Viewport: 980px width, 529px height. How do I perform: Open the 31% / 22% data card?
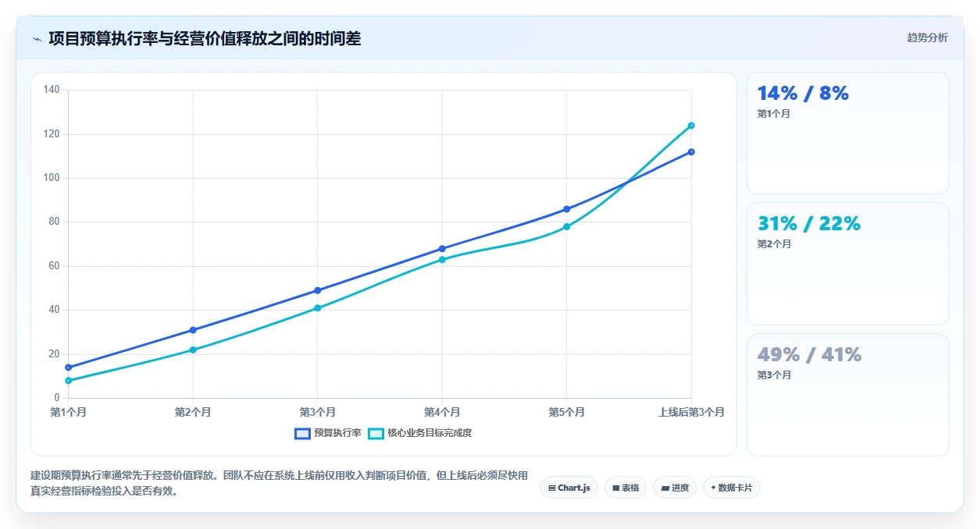click(848, 264)
